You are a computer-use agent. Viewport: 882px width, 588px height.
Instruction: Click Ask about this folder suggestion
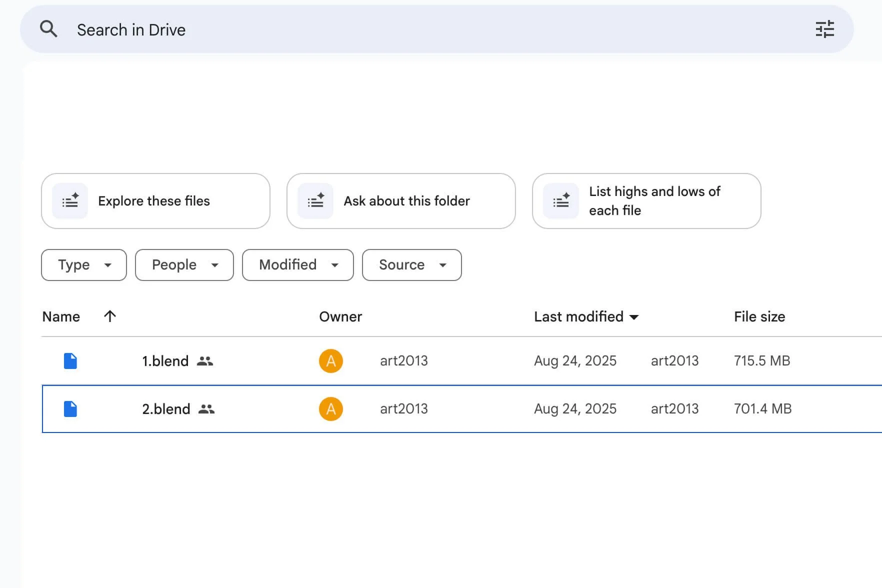tap(401, 201)
